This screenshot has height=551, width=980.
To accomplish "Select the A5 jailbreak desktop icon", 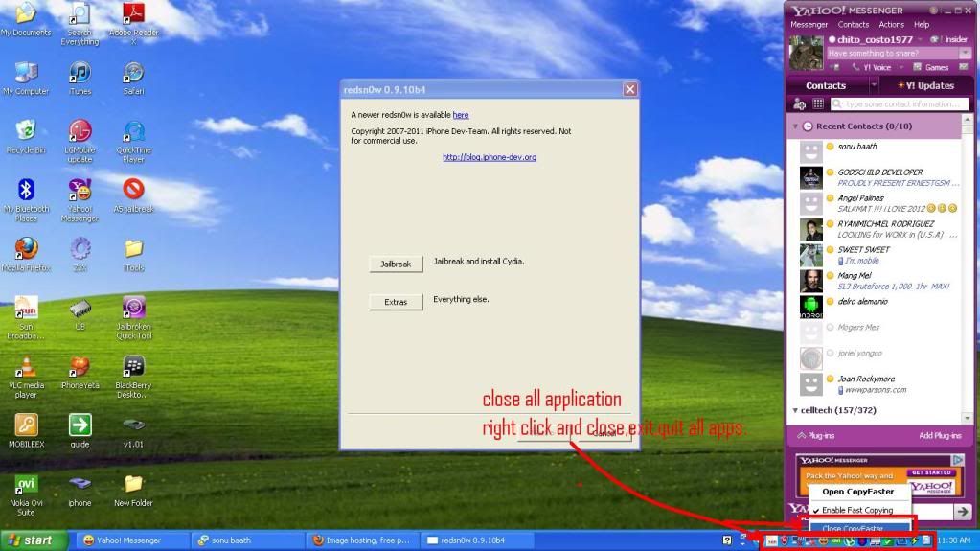I will 133,195.
